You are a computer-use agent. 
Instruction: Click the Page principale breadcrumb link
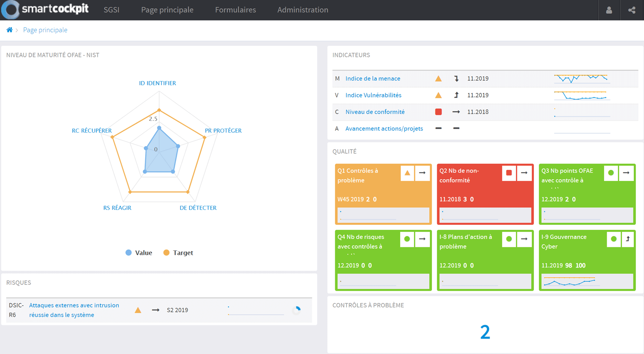point(45,30)
